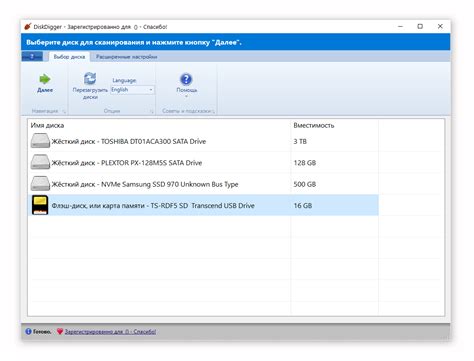Select the TOSHIBA DT01ACA300 hard drive icon

tap(40, 141)
